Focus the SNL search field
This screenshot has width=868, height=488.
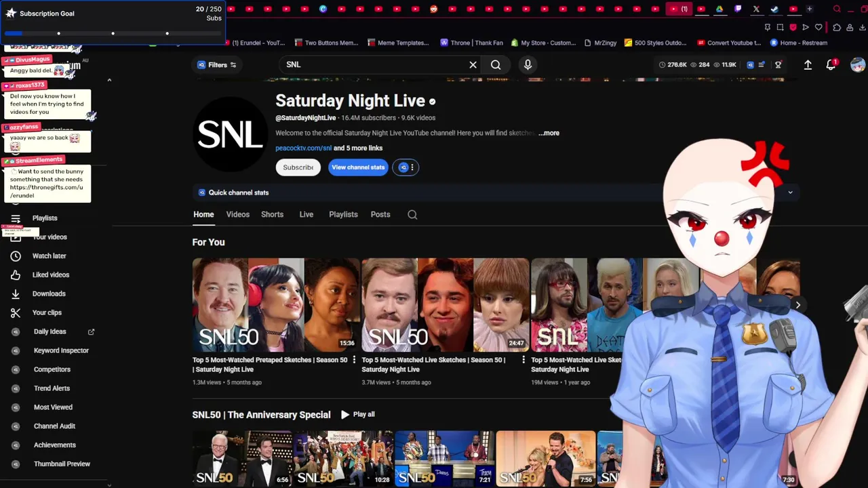pos(373,65)
